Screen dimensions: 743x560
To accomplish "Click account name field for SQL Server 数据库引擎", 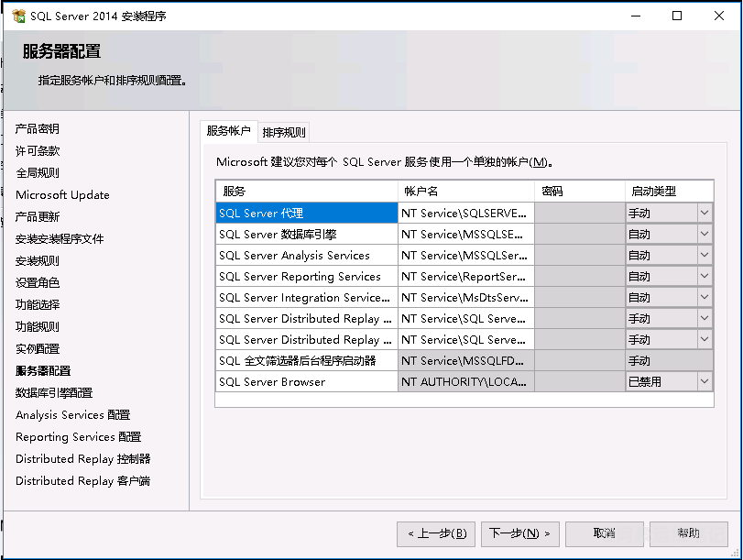I will [x=465, y=234].
